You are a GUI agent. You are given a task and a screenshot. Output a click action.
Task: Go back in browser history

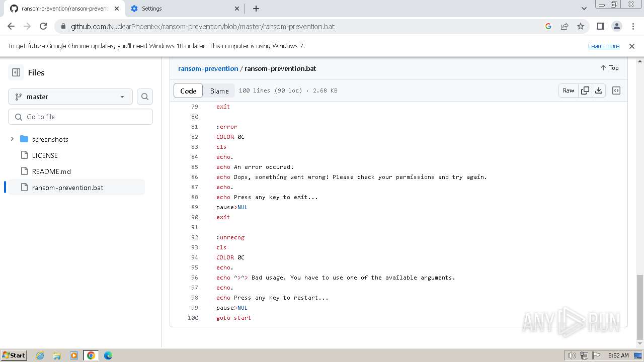coord(11,26)
